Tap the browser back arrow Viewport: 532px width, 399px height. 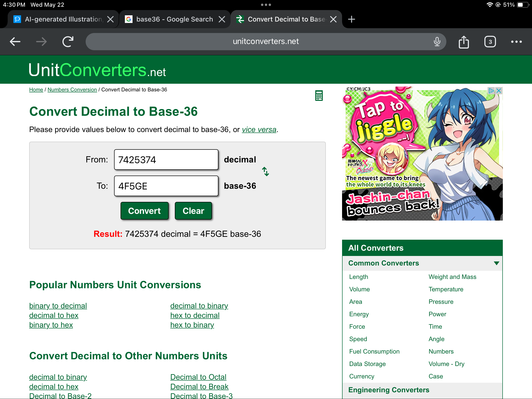coord(15,42)
